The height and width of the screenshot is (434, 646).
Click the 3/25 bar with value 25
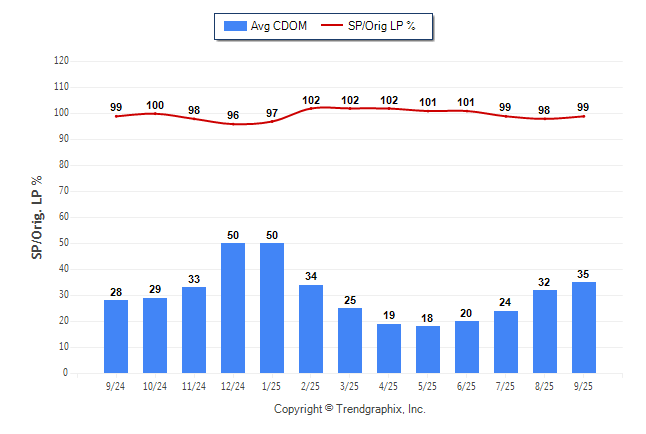coord(350,340)
